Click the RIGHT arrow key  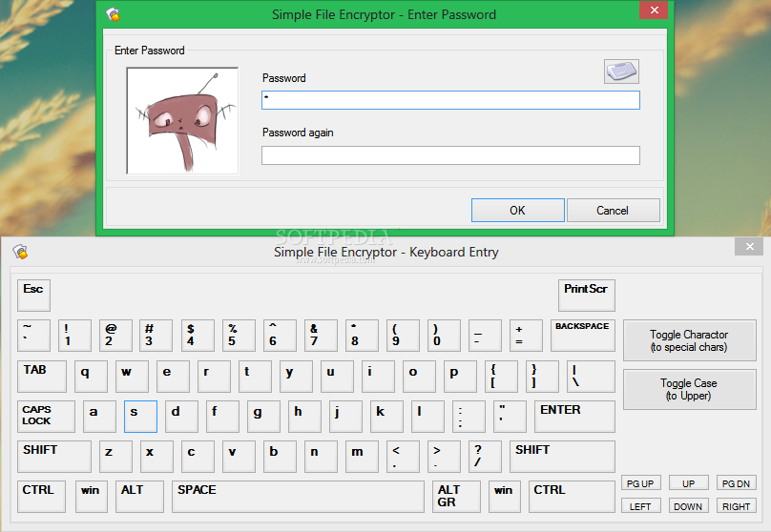pyautogui.click(x=736, y=505)
